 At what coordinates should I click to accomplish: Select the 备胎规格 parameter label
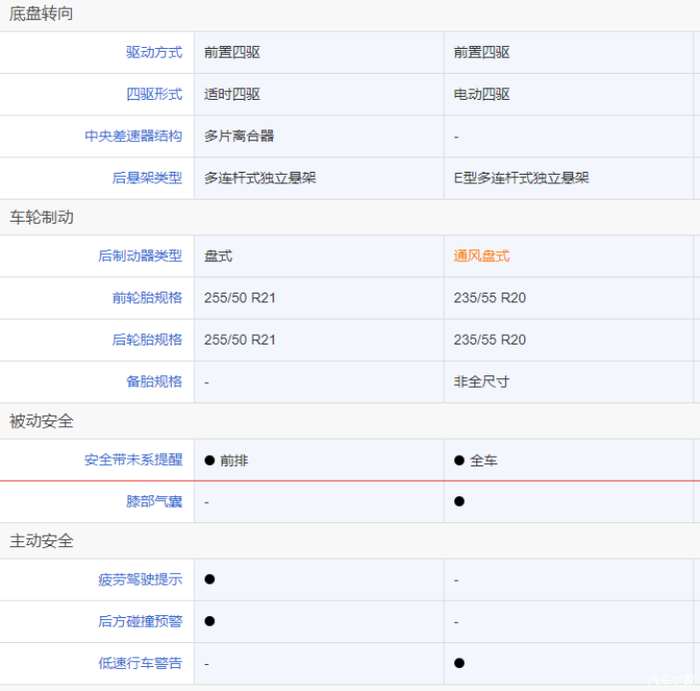tap(154, 382)
